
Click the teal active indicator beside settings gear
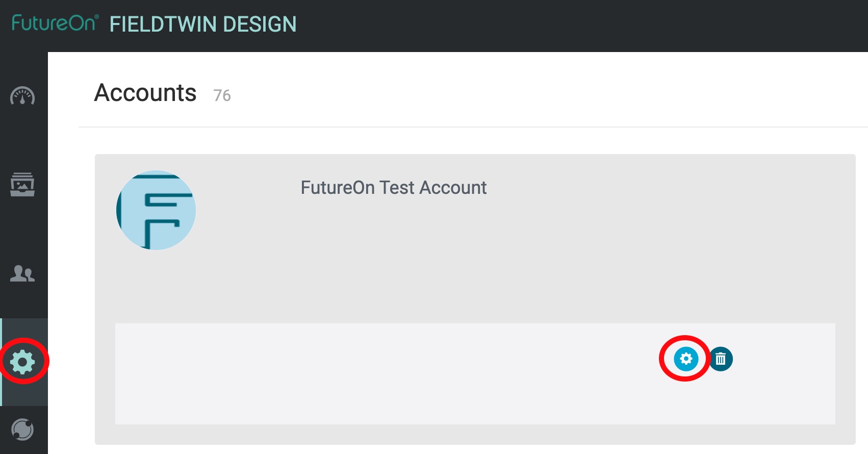(x=1, y=362)
